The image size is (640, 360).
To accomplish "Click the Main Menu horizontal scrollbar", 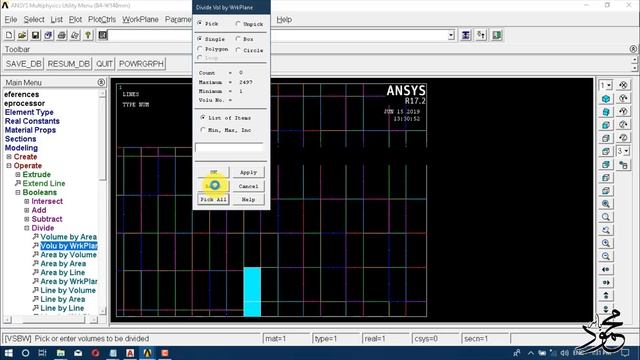I will click(x=50, y=320).
